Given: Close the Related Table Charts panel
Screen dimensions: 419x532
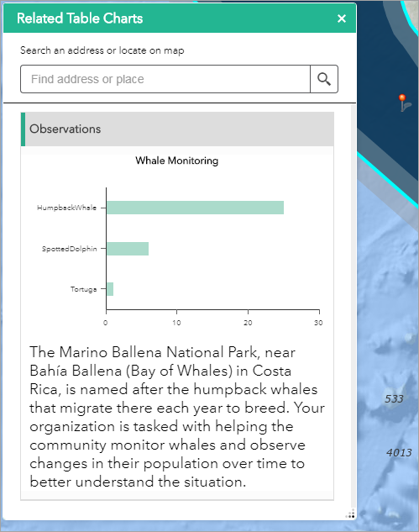Looking at the screenshot, I should pos(342,18).
